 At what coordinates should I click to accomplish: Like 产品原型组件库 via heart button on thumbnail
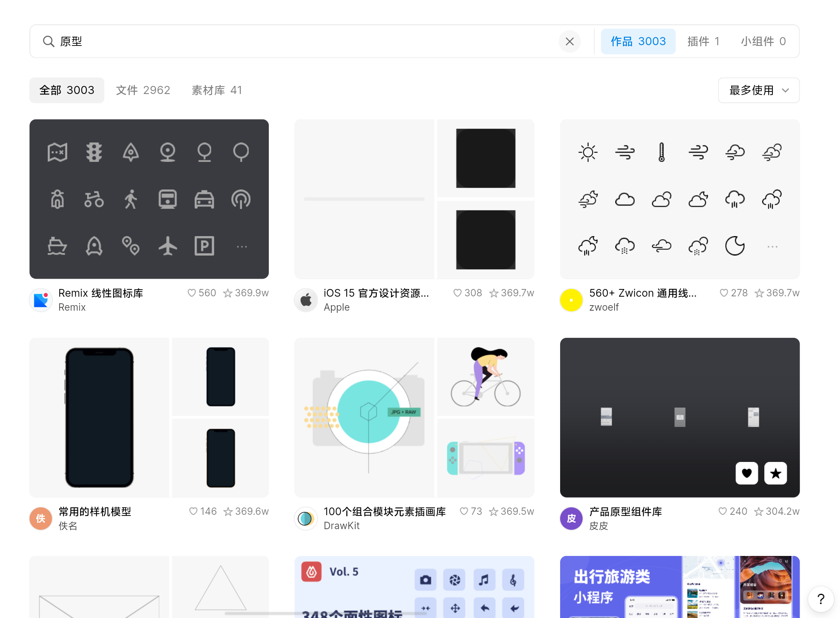(746, 473)
